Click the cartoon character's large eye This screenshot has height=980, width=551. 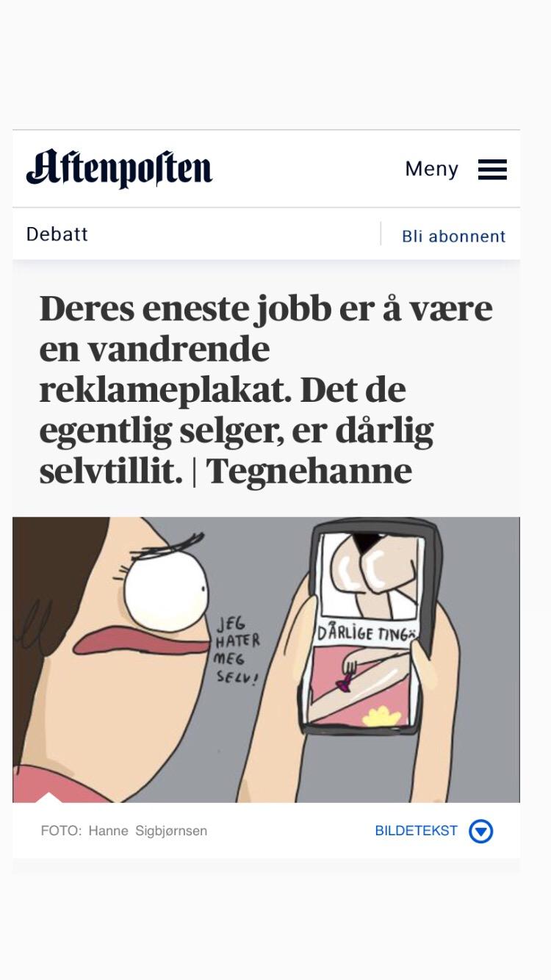166,589
